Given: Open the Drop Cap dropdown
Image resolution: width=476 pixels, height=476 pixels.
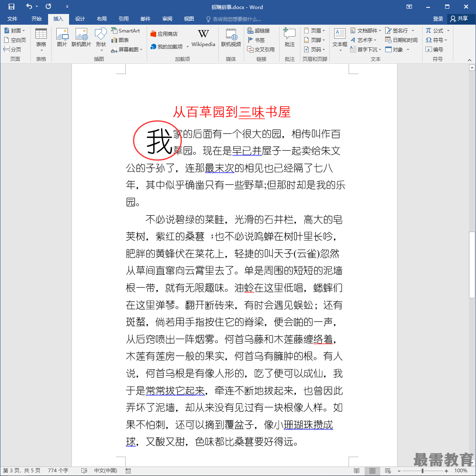Looking at the screenshot, I should coord(380,49).
